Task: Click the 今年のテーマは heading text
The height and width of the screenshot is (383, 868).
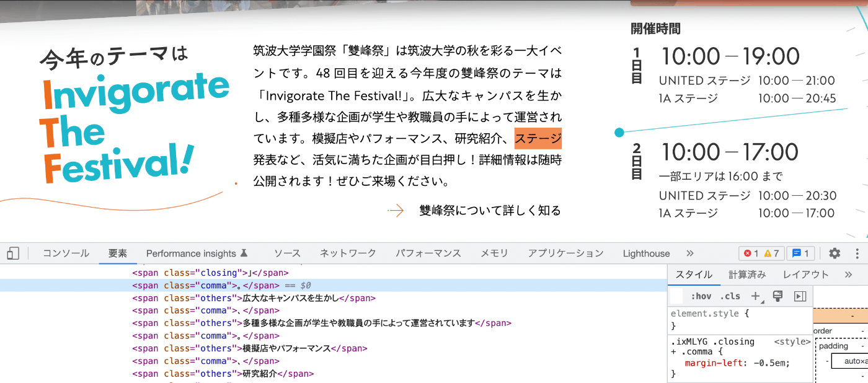Action: (x=113, y=56)
